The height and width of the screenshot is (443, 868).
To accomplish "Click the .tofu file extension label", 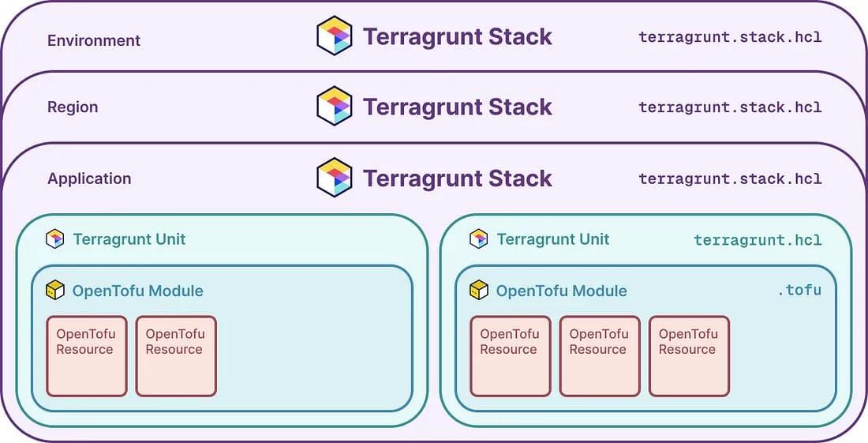I will [x=799, y=290].
